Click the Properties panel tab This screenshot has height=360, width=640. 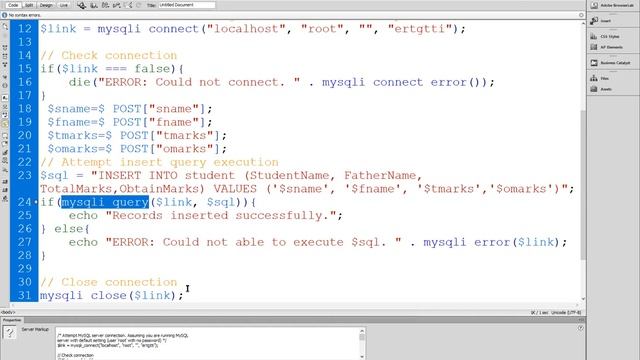[12, 320]
